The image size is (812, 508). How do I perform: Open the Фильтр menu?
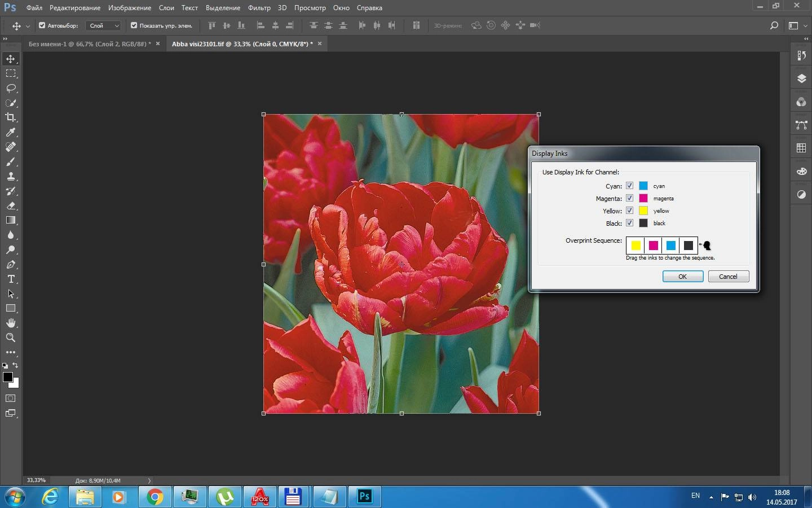tap(259, 8)
